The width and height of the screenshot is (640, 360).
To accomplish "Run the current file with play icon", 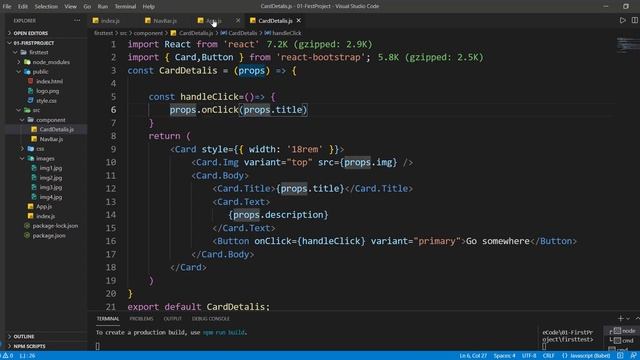I will click(x=622, y=20).
